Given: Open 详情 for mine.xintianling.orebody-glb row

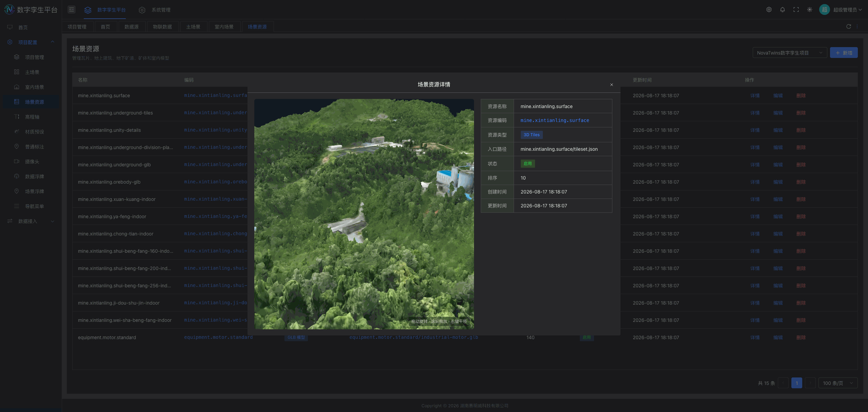Looking at the screenshot, I should point(755,182).
